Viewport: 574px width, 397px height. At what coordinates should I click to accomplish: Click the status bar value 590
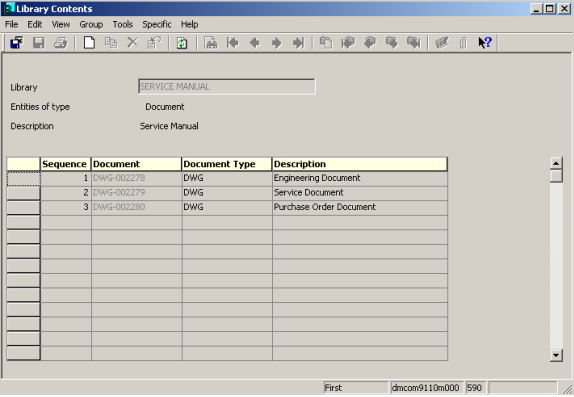[476, 388]
